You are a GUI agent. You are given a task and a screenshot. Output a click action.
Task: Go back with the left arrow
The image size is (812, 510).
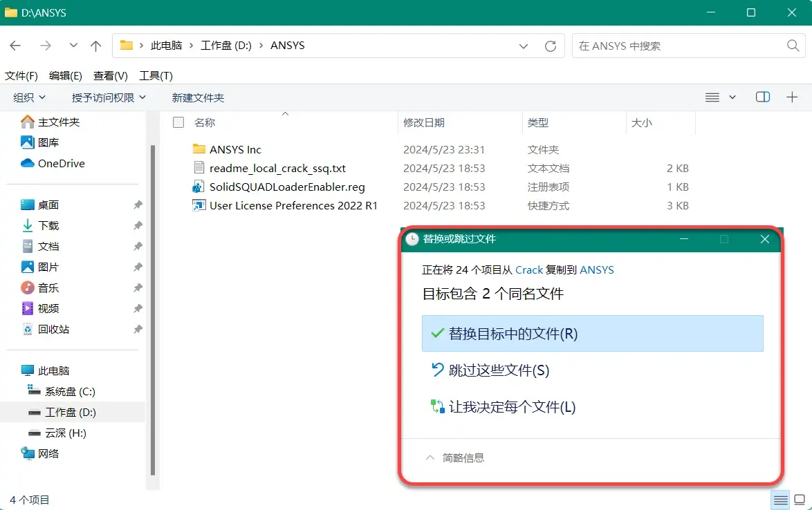15,46
